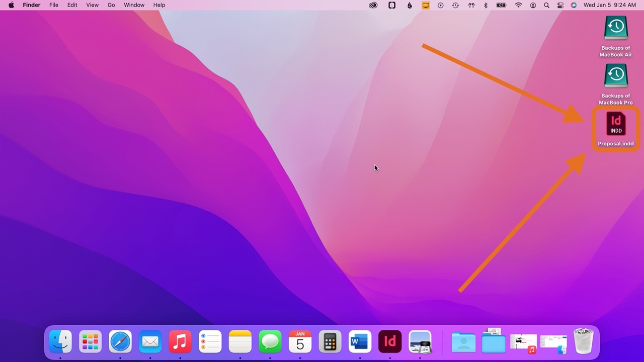This screenshot has width=644, height=362.
Task: Open the Dock stack with the Music badge
Action: (524, 343)
